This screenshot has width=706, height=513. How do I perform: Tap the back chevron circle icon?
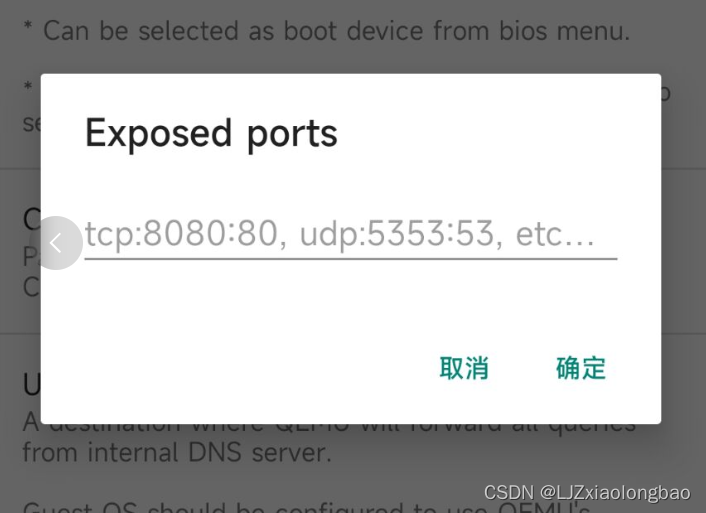pos(56,243)
